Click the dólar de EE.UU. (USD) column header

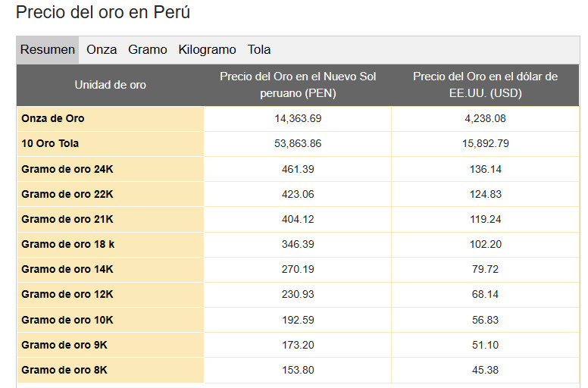[x=485, y=85]
